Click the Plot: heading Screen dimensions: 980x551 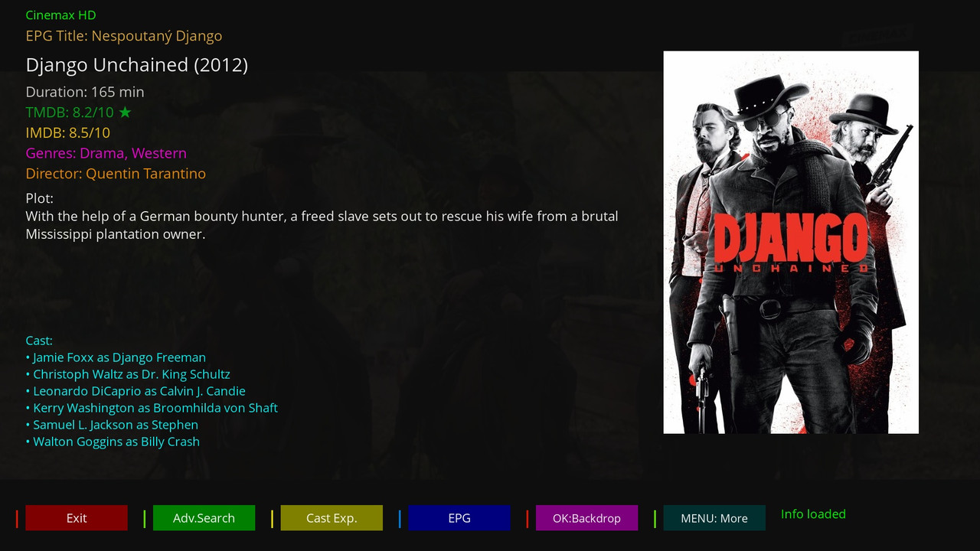[x=40, y=198]
